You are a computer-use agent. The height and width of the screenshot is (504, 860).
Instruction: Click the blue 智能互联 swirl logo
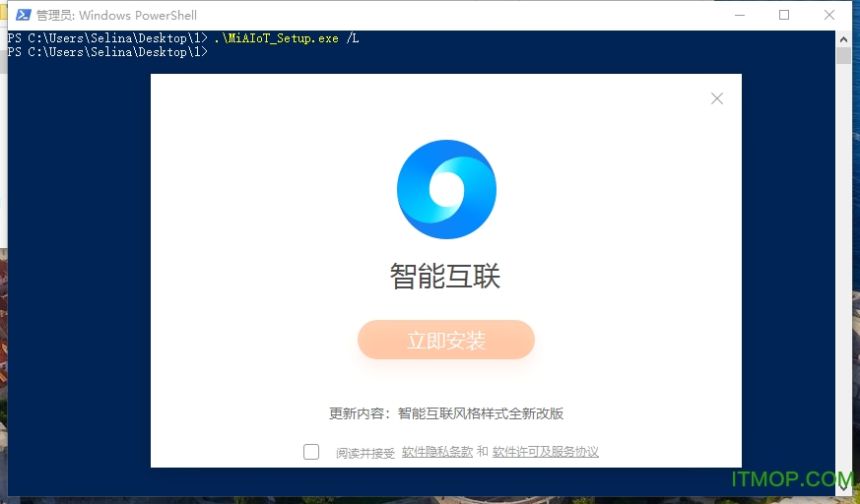446,190
